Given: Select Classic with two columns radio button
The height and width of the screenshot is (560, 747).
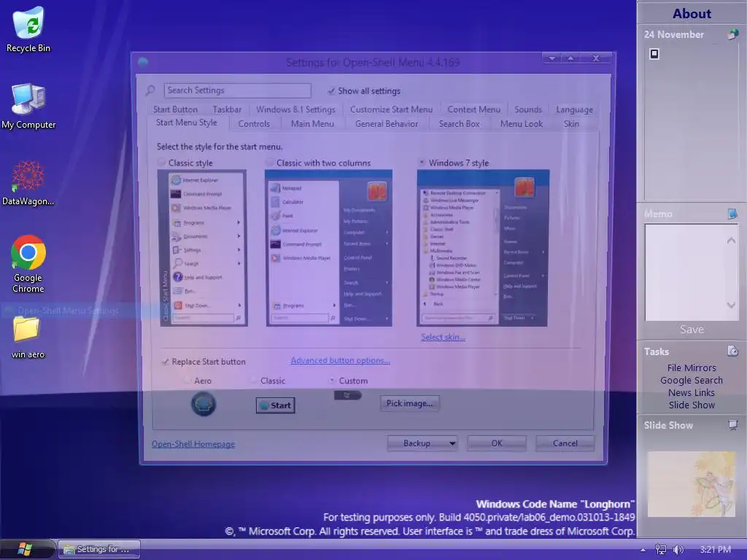Looking at the screenshot, I should (270, 163).
